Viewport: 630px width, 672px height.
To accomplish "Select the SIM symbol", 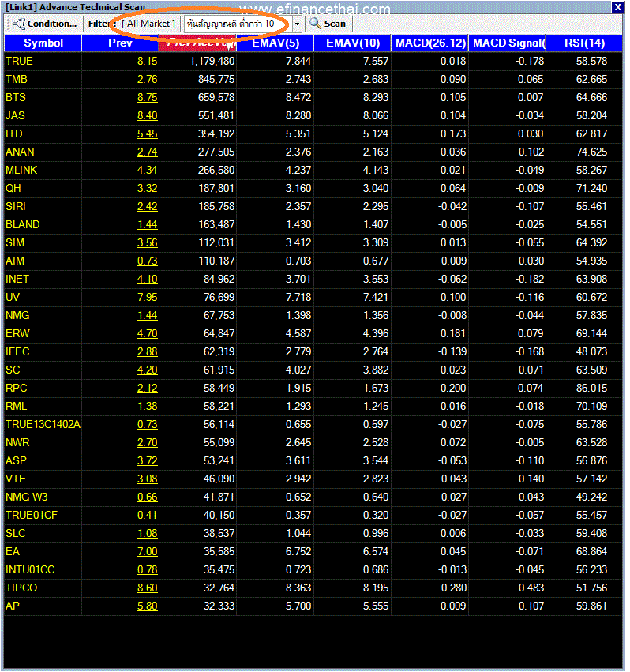I will tap(15, 242).
